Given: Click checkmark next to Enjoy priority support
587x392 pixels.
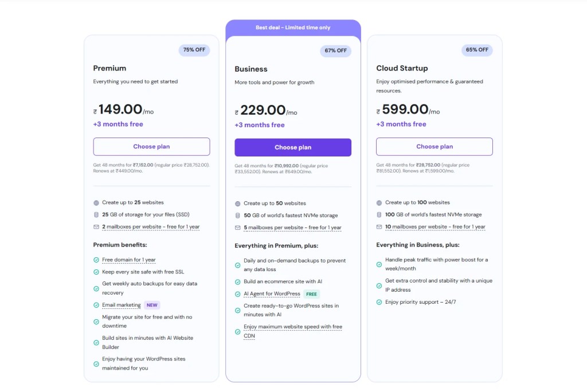Looking at the screenshot, I should [x=379, y=302].
